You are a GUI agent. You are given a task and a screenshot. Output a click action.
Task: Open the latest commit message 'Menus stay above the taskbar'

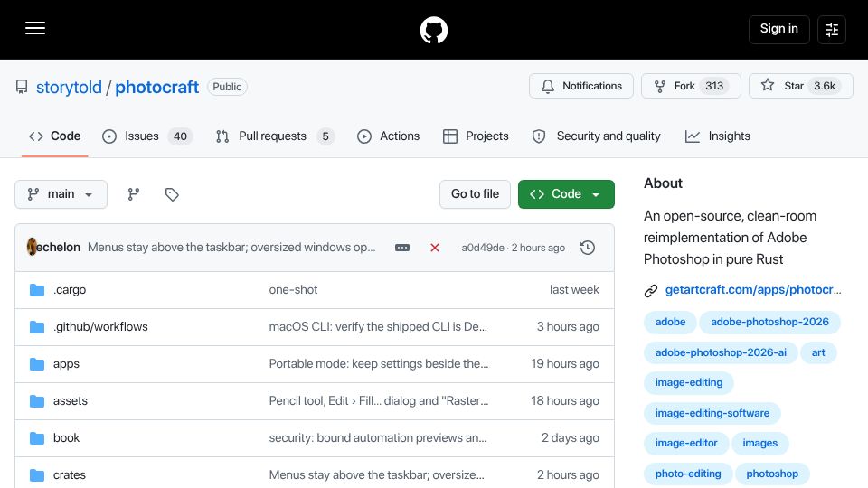(x=231, y=248)
